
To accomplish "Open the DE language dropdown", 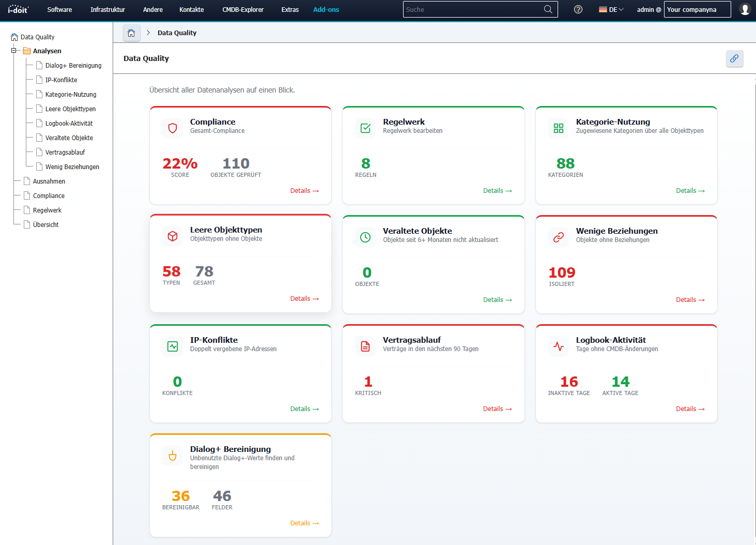I will [x=611, y=9].
